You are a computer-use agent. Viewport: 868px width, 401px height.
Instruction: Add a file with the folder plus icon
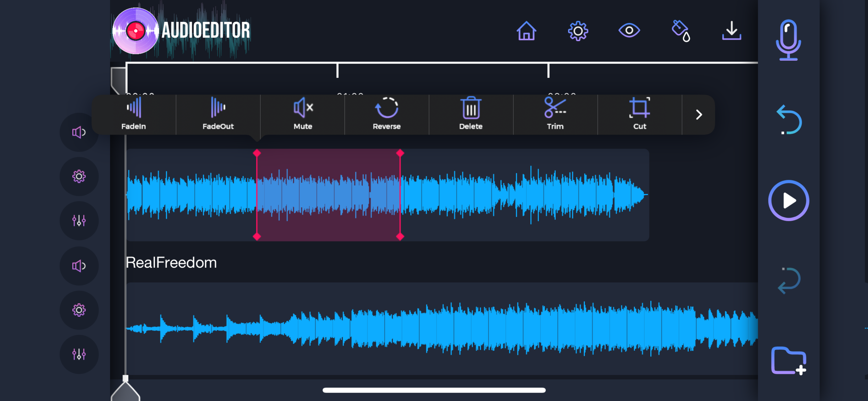pos(788,361)
